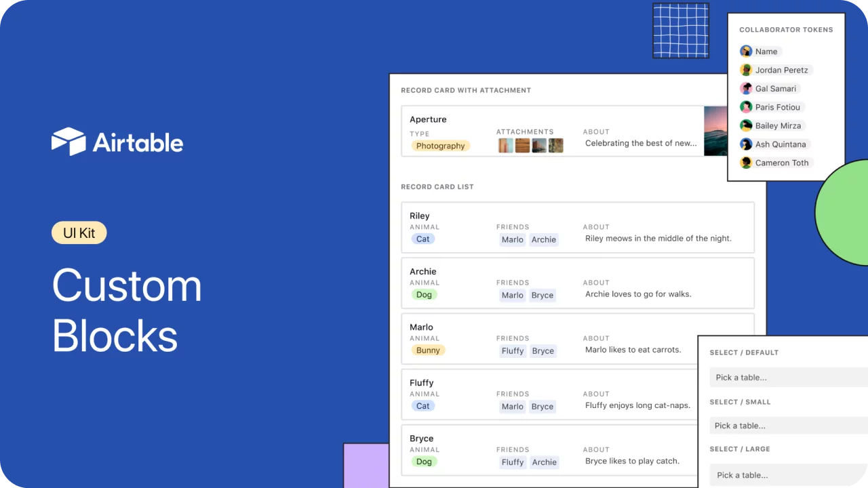
Task: Click the generic Name avatar token
Action: tap(746, 51)
